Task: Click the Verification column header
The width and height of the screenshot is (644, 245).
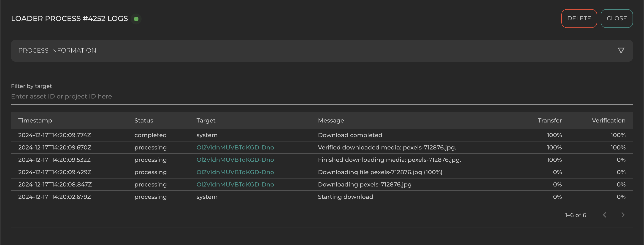Action: pos(608,120)
